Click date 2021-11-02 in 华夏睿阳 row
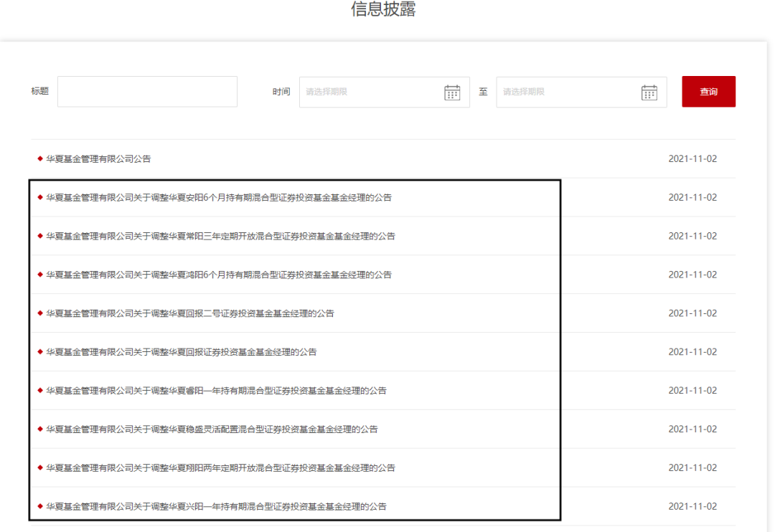Image resolution: width=775 pixels, height=532 pixels. click(x=692, y=390)
